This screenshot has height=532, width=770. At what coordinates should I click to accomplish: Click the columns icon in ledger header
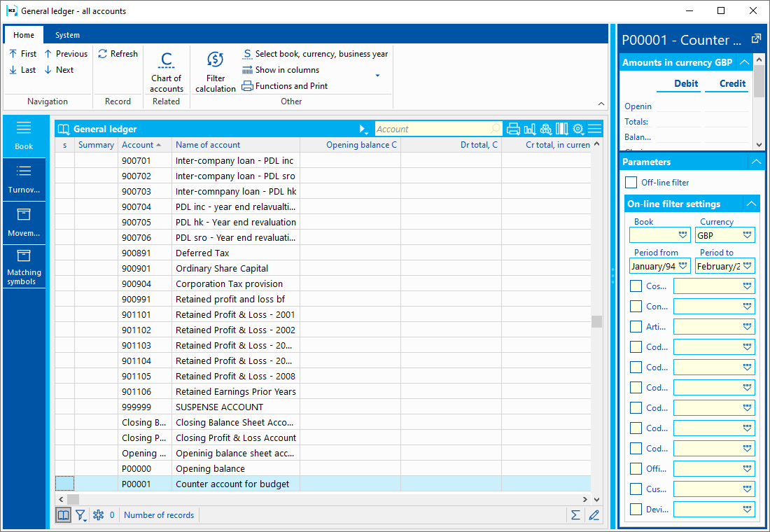click(562, 129)
